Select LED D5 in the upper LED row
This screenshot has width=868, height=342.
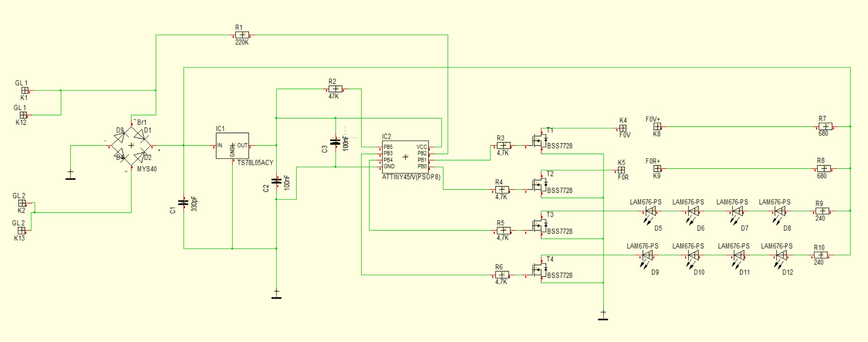650,211
